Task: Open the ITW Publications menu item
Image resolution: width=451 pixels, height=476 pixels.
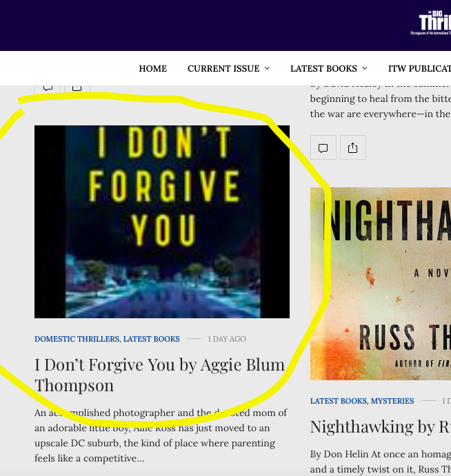Action: coord(419,69)
